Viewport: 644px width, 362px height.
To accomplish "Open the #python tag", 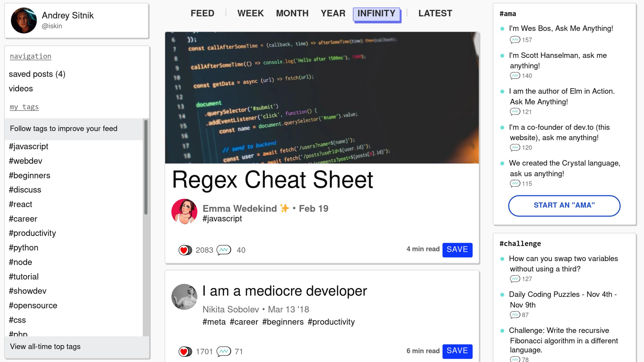I will pos(24,248).
